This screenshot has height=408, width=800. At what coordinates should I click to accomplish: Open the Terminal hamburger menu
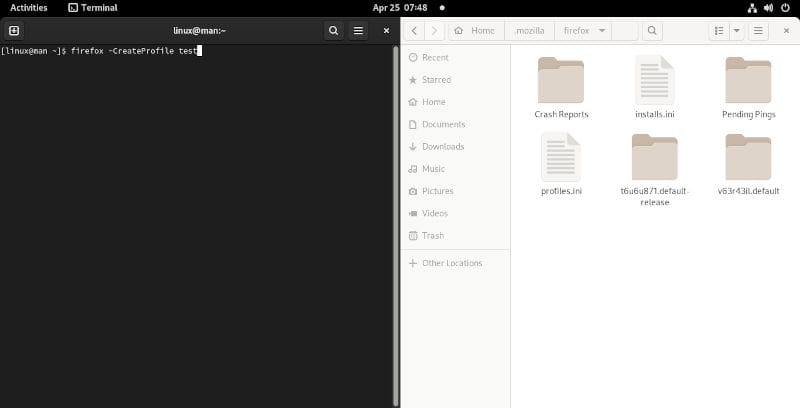[x=359, y=31]
